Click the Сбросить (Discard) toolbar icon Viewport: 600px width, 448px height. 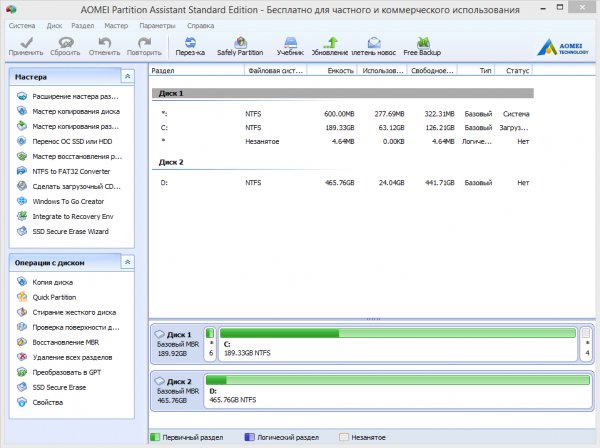[65, 46]
